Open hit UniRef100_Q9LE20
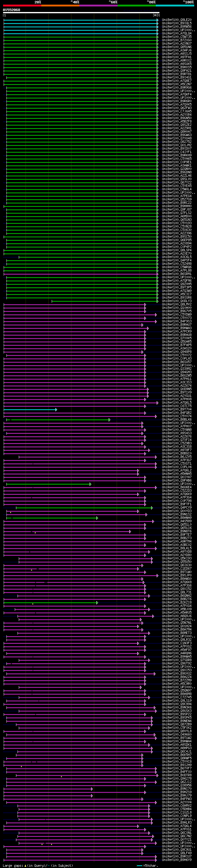Image resolution: width=197 pixels, height=868 pixels. point(177,20)
